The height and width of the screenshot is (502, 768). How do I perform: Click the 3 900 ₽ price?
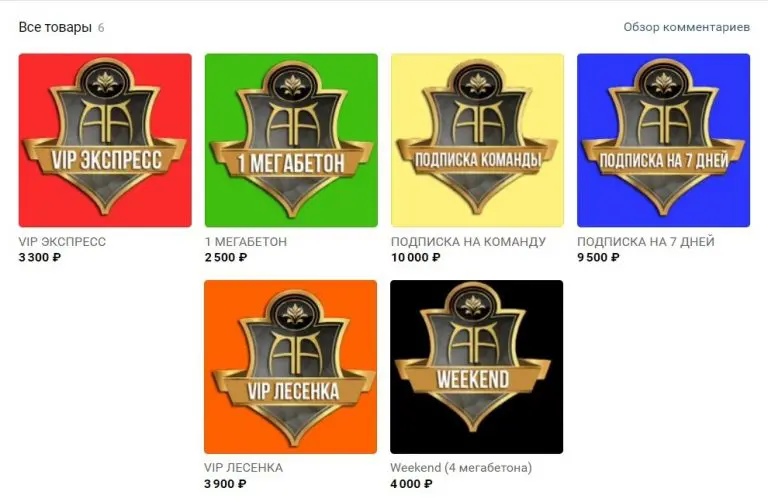click(225, 484)
